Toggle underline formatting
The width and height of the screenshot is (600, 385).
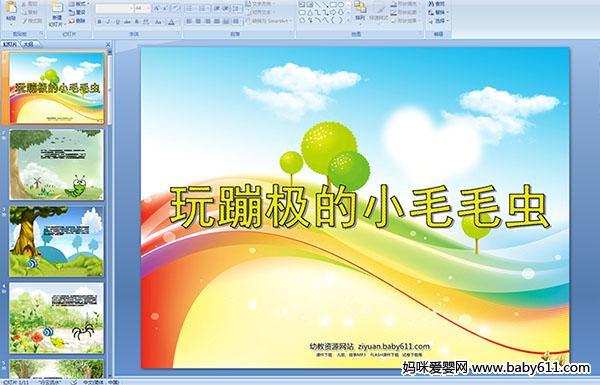click(117, 22)
